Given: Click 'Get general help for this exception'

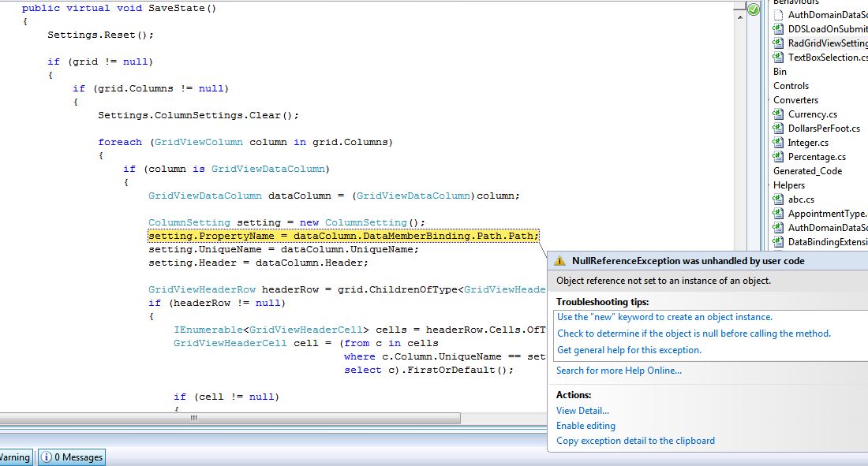Looking at the screenshot, I should [x=629, y=350].
